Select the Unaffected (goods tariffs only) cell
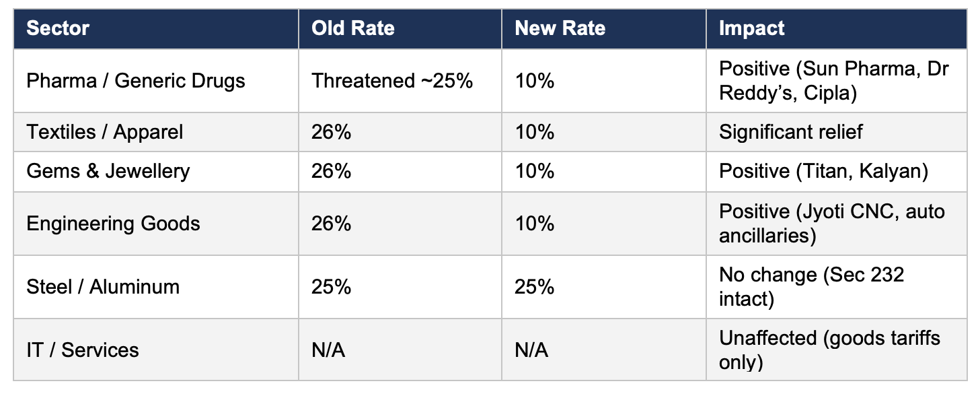 click(829, 350)
